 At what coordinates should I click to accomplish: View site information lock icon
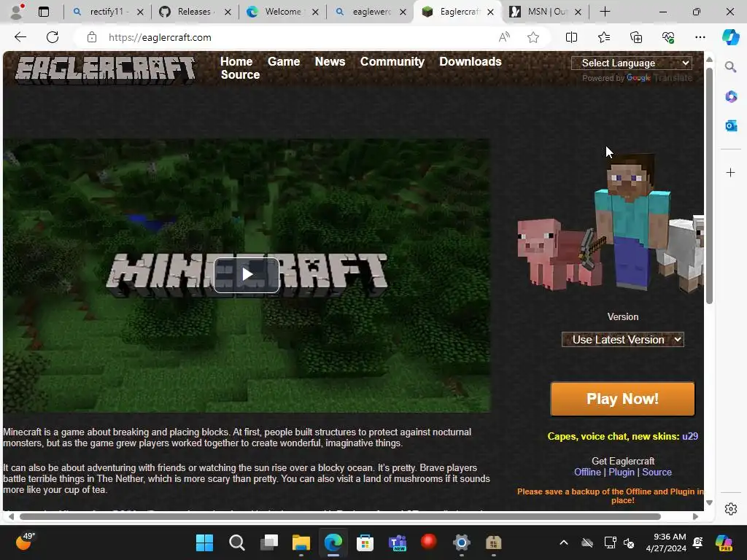pyautogui.click(x=92, y=37)
